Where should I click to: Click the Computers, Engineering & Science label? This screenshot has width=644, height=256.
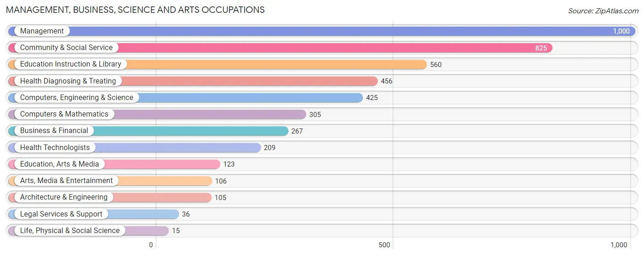(76, 98)
